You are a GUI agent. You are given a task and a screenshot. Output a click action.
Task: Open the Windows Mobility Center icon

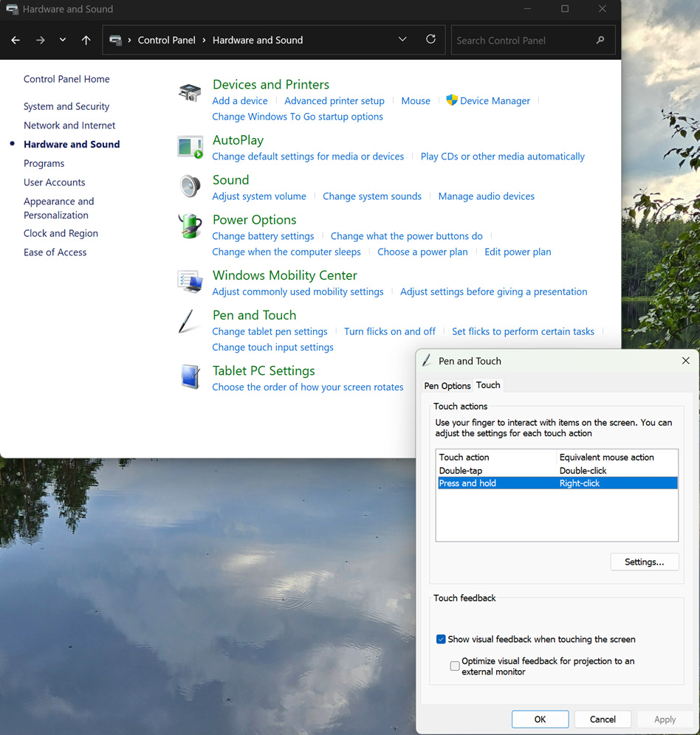pyautogui.click(x=190, y=281)
